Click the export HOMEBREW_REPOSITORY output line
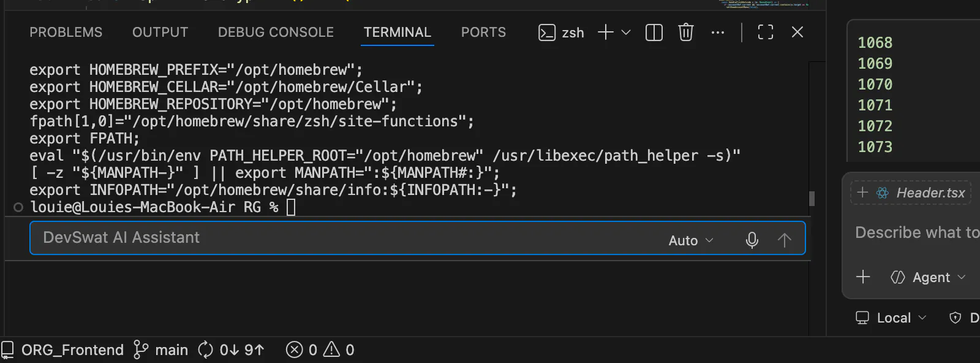 pos(213,104)
